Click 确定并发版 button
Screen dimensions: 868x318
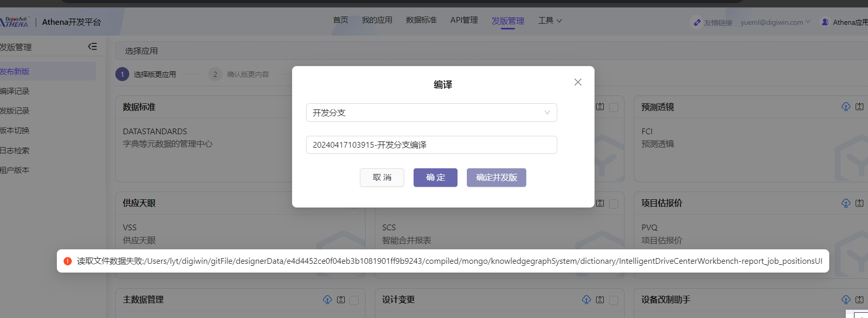coord(496,178)
